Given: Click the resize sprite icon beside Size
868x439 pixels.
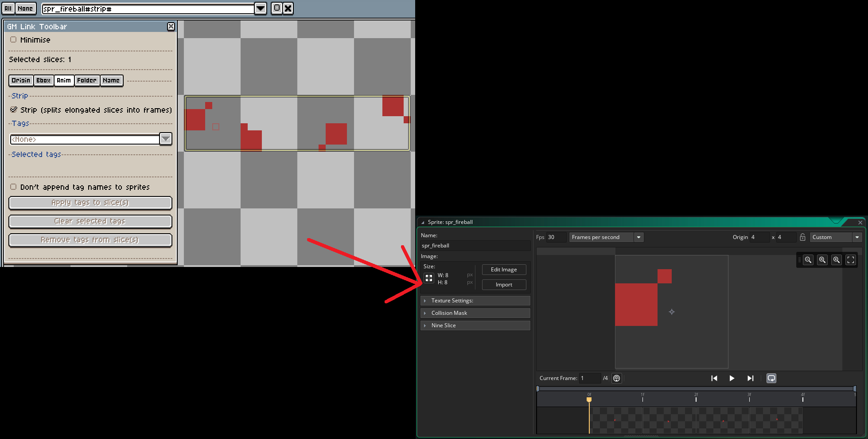Looking at the screenshot, I should [x=428, y=278].
